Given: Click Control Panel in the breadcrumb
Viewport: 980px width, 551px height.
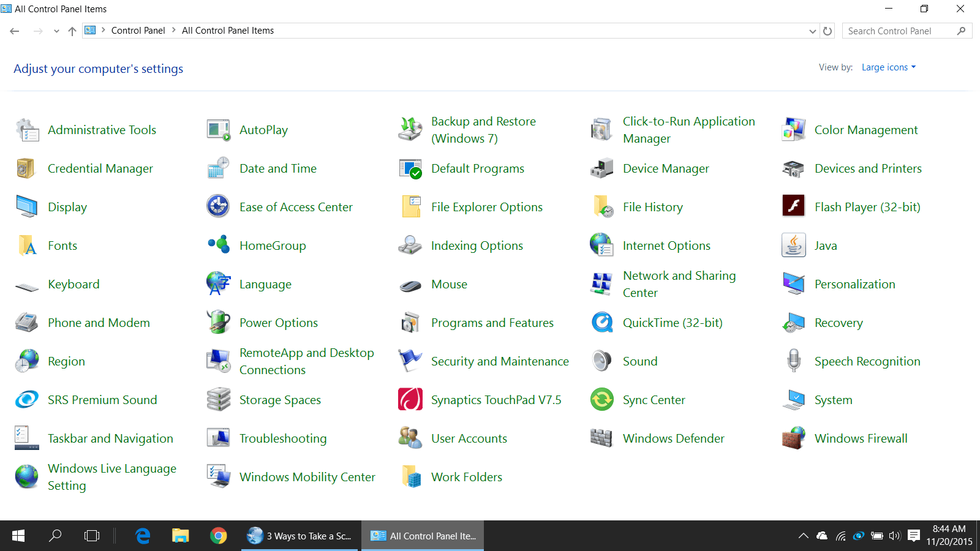Looking at the screenshot, I should tap(138, 31).
